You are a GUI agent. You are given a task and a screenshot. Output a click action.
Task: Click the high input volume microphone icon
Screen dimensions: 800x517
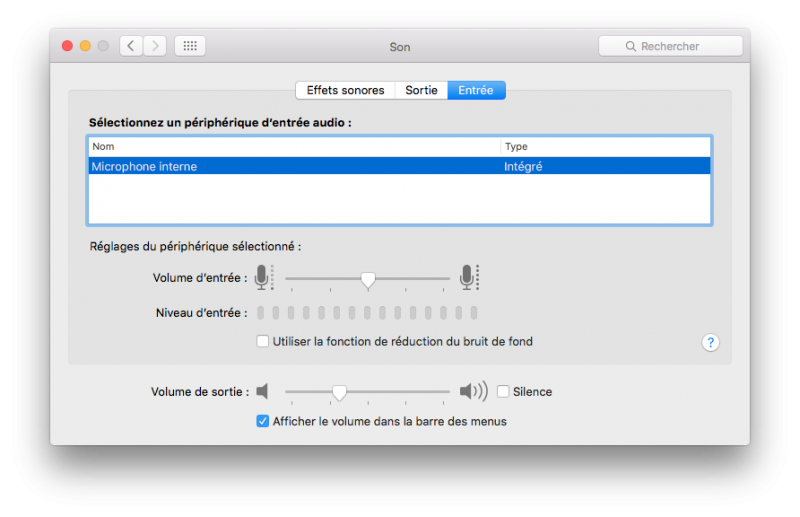[x=468, y=277]
